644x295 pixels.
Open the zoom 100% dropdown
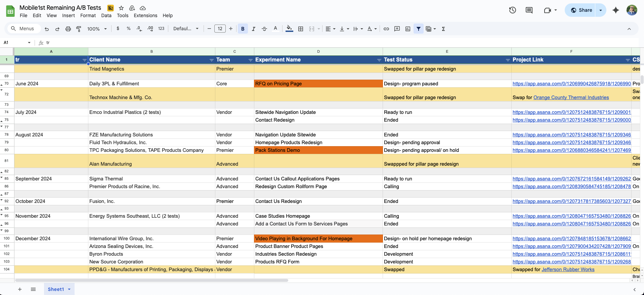[x=97, y=29]
